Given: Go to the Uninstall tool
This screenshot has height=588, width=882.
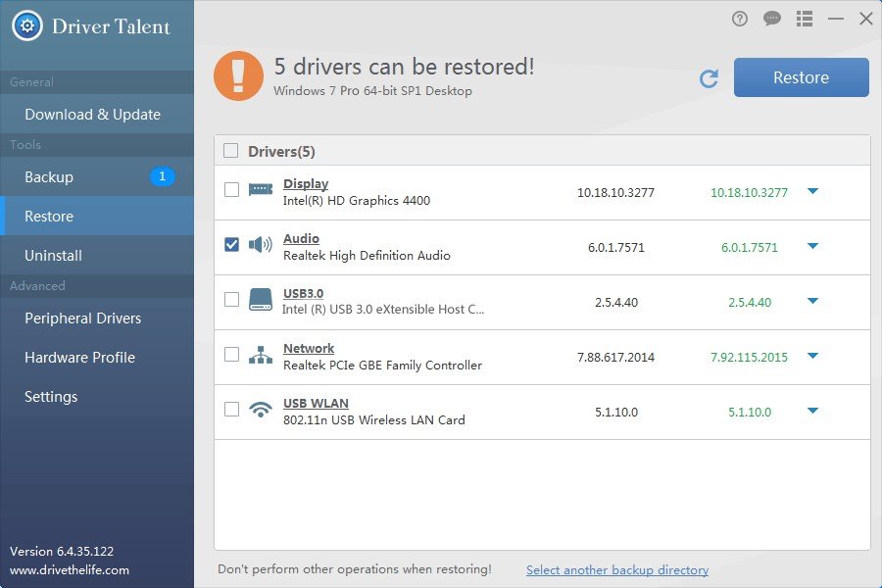Looking at the screenshot, I should [x=97, y=256].
